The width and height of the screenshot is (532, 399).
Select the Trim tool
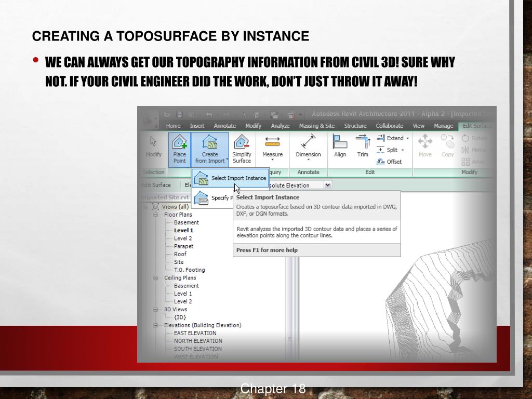[363, 146]
